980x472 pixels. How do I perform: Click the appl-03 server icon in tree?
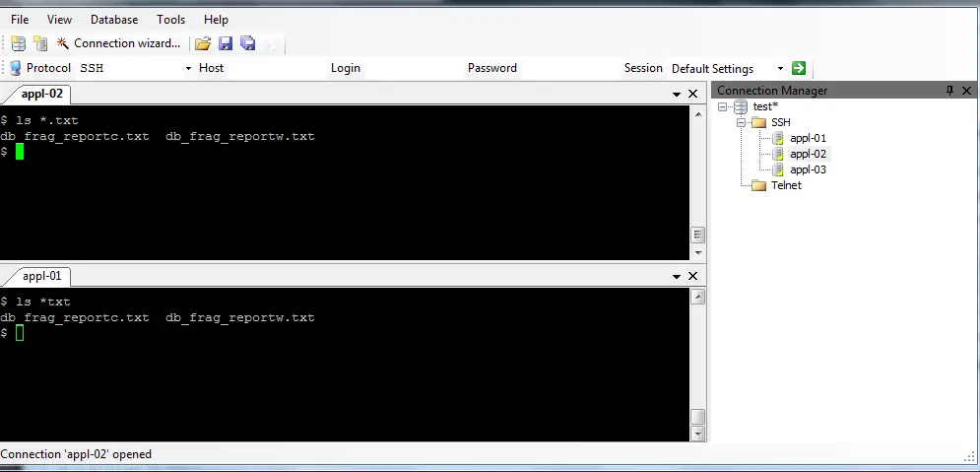tap(778, 169)
